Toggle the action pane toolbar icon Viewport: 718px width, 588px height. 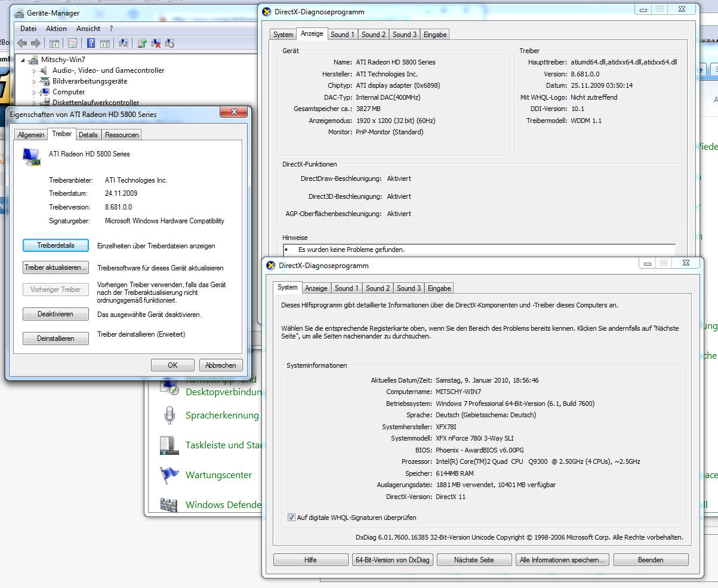104,43
